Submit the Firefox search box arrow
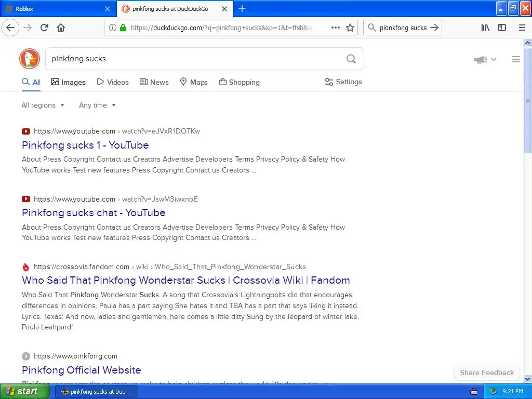 [434, 28]
